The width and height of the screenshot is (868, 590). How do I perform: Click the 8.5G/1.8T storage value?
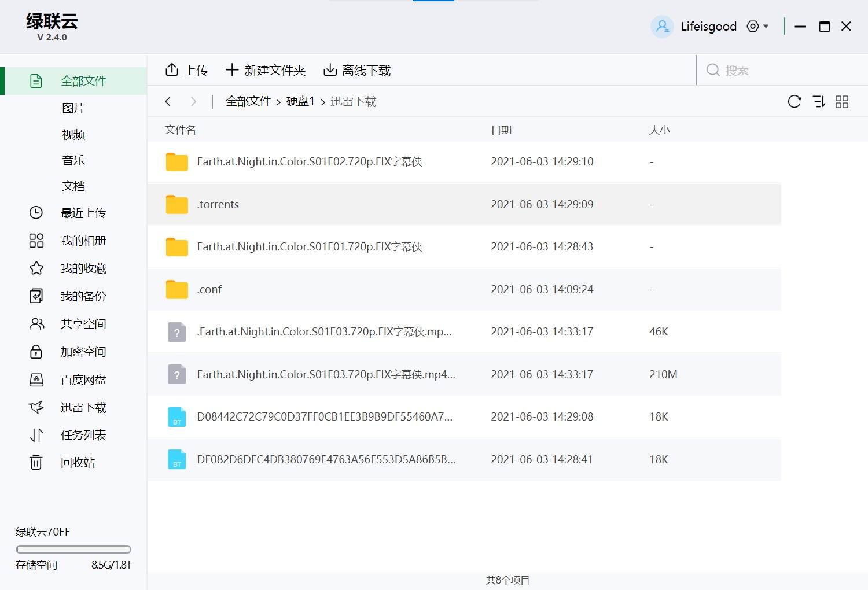tap(111, 565)
